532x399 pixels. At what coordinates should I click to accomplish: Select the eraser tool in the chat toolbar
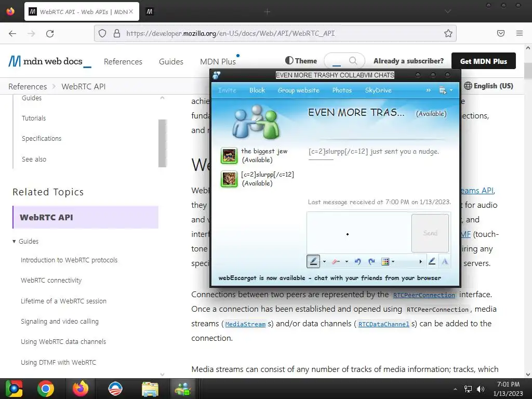click(x=336, y=261)
